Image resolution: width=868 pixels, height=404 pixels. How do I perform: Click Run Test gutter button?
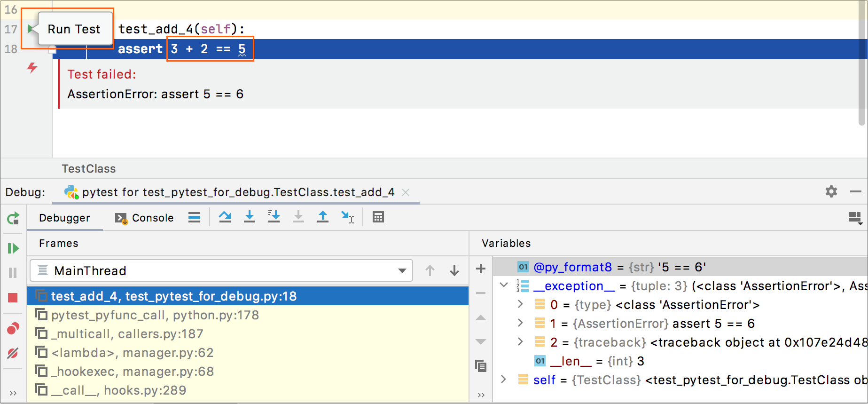[31, 29]
